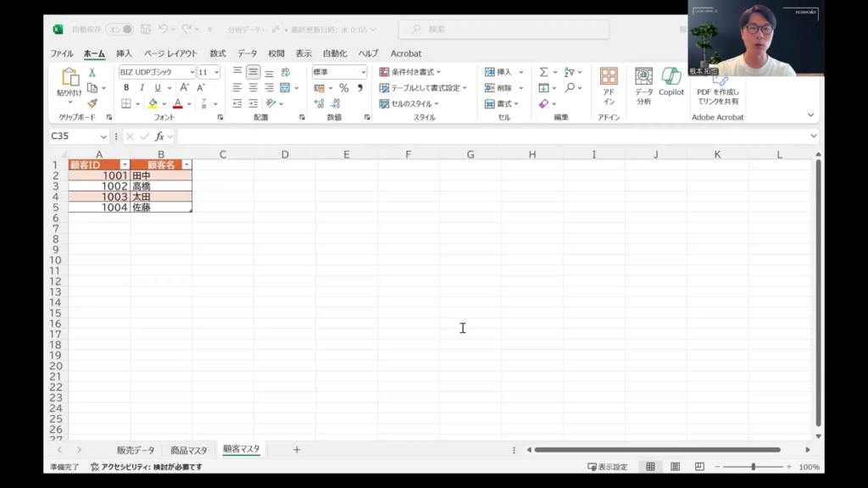868x488 pixels.
Task: Apply percent style with the % icon
Action: [343, 88]
